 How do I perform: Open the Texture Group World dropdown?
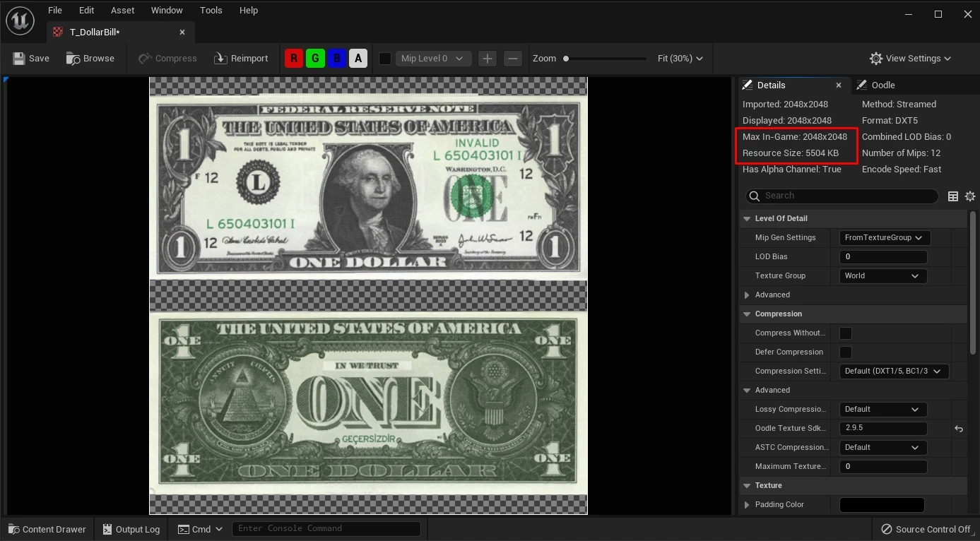(x=882, y=276)
